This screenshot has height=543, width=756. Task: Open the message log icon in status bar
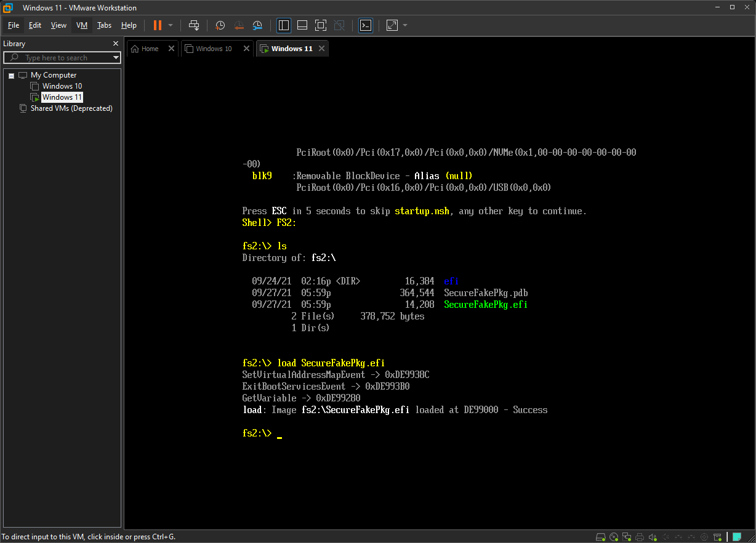[736, 537]
